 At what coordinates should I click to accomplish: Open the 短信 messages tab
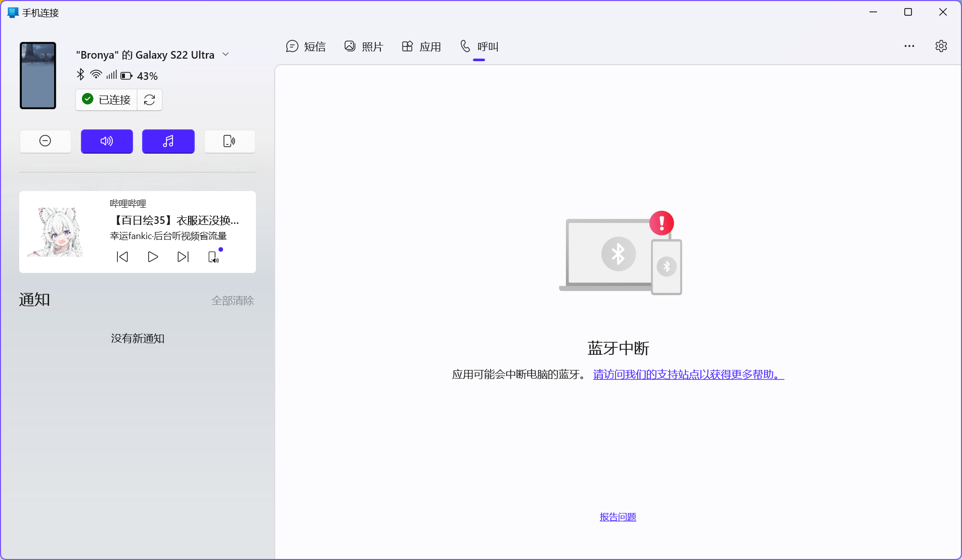coord(305,46)
